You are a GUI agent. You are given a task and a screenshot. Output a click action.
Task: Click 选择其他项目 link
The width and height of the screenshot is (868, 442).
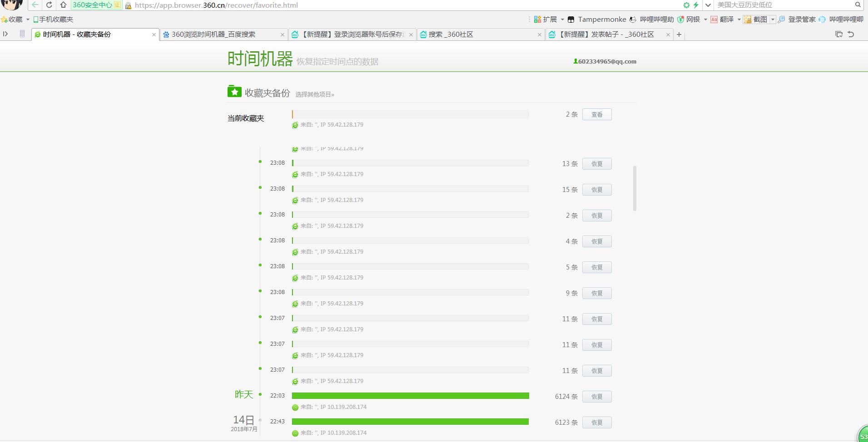pos(315,94)
